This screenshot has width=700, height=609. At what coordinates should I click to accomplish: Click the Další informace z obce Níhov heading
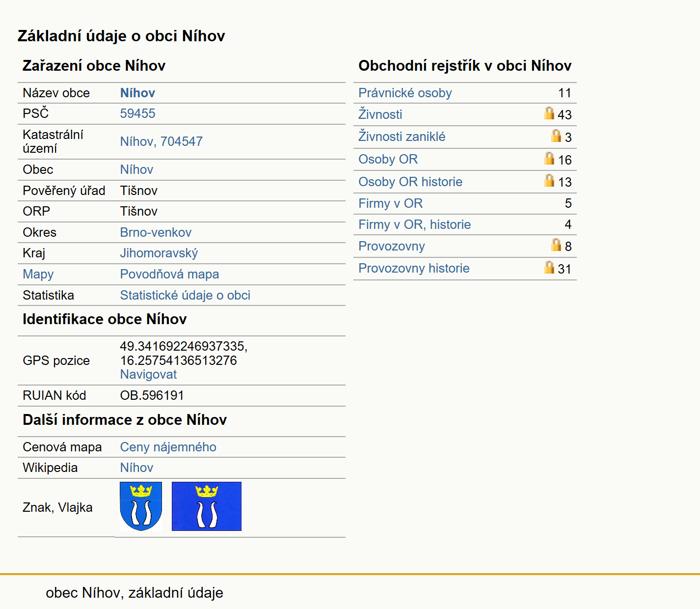[125, 420]
